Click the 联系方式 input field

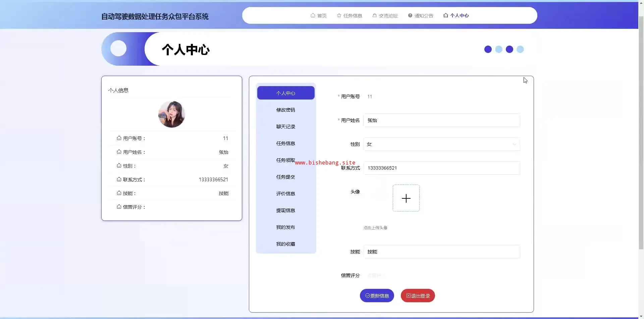442,168
